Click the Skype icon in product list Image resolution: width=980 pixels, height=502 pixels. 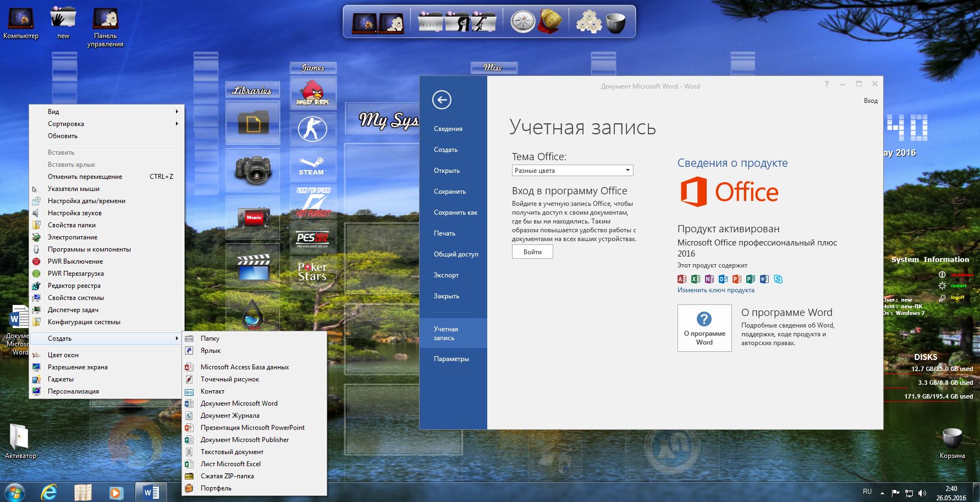(x=778, y=279)
